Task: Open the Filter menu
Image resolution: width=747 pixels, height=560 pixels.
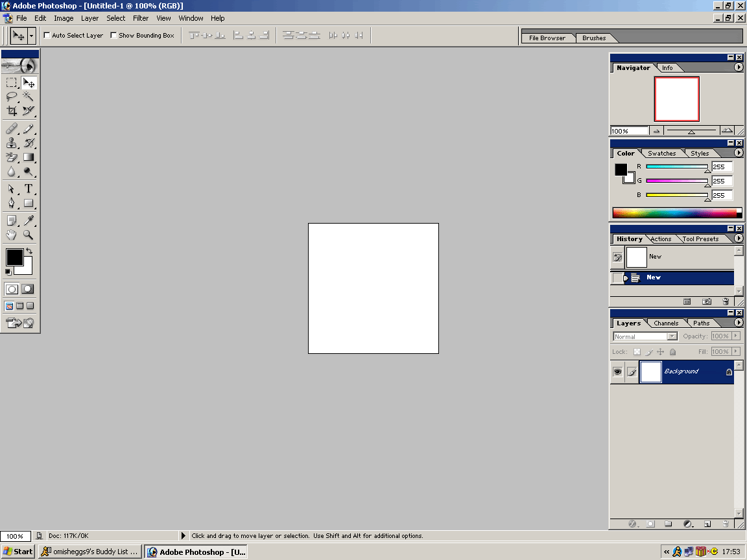Action: pos(141,18)
